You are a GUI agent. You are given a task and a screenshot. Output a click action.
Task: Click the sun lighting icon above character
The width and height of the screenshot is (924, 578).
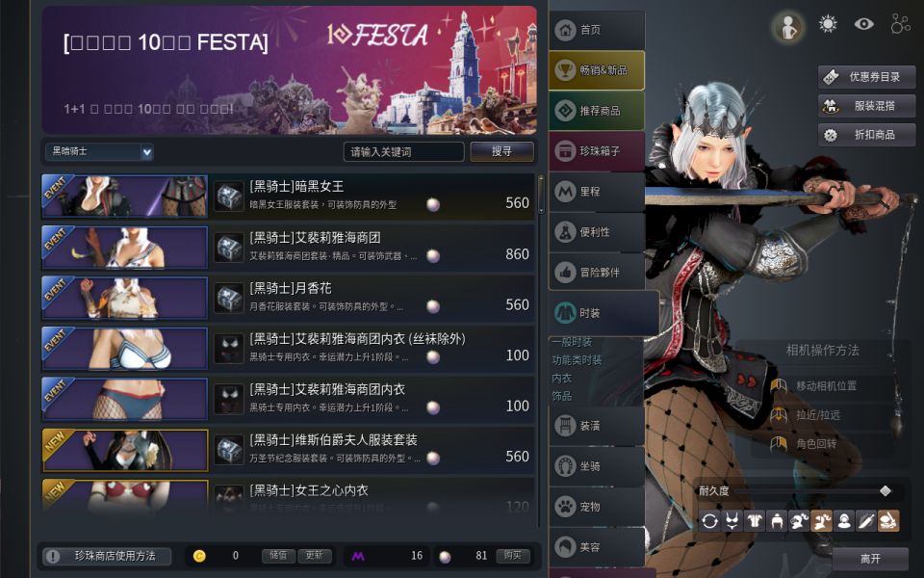pos(828,24)
